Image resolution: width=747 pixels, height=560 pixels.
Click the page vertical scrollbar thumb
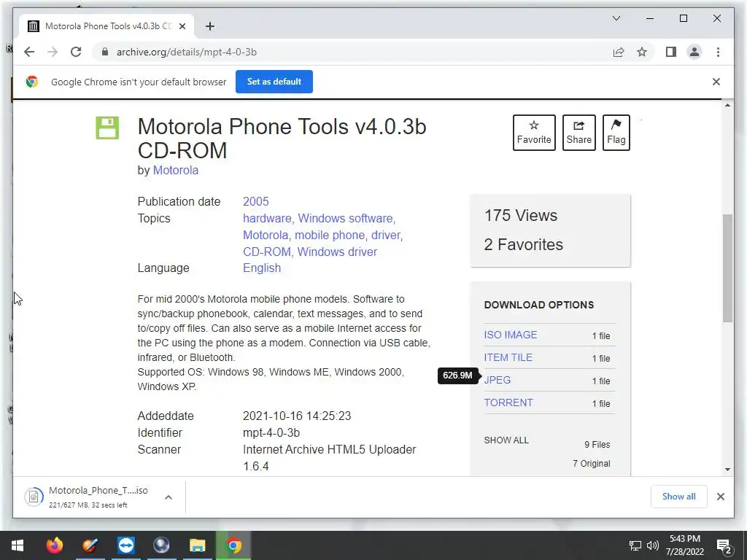click(727, 268)
